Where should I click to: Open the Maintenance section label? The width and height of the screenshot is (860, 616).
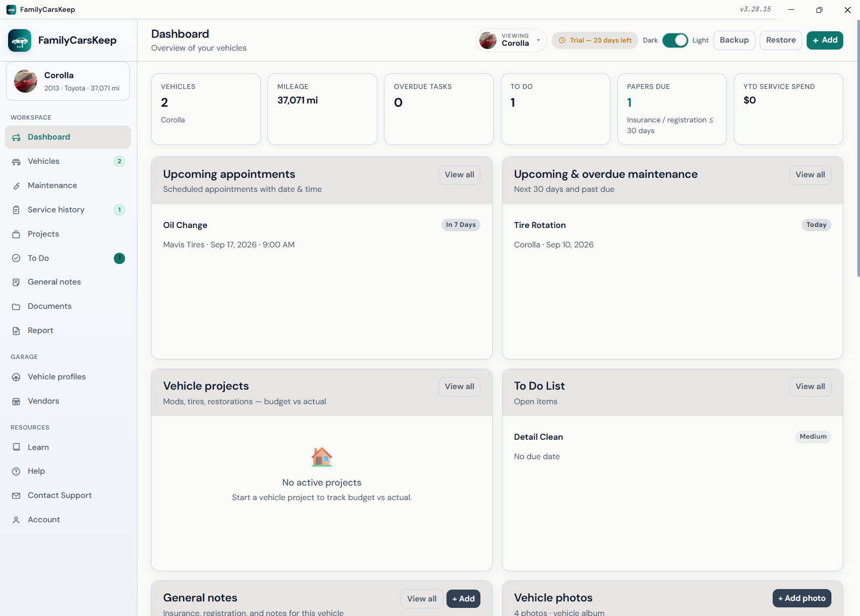tap(52, 185)
